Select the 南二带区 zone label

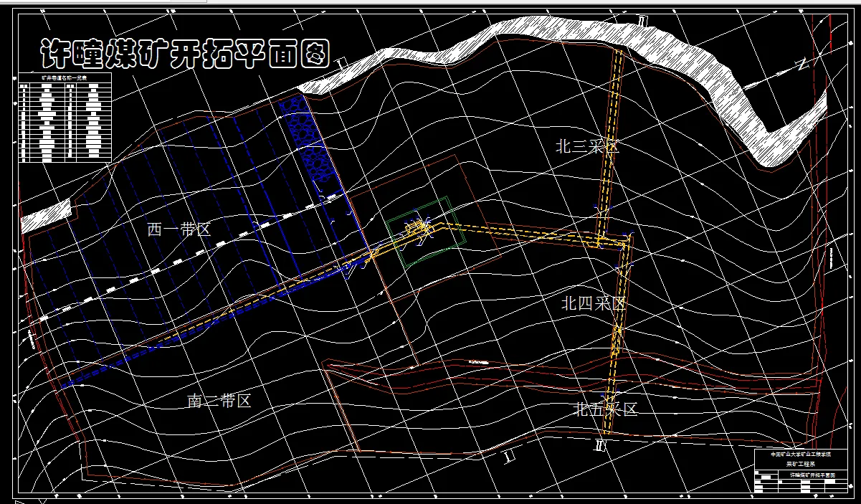219,401
